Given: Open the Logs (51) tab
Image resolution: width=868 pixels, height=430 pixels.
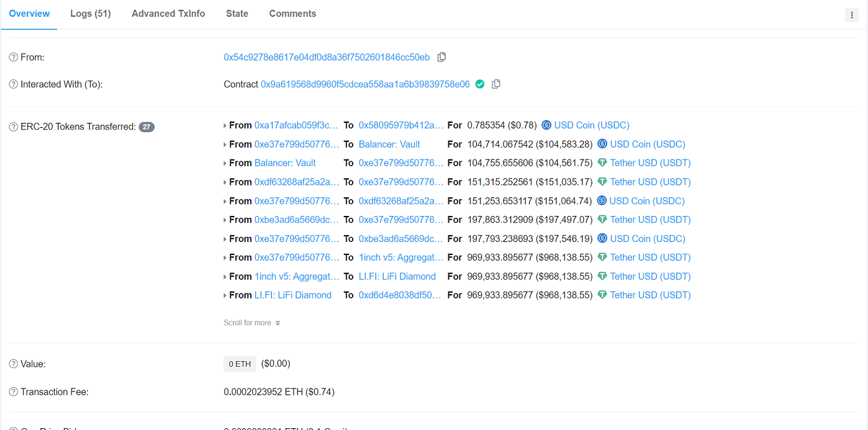Looking at the screenshot, I should pyautogui.click(x=91, y=14).
